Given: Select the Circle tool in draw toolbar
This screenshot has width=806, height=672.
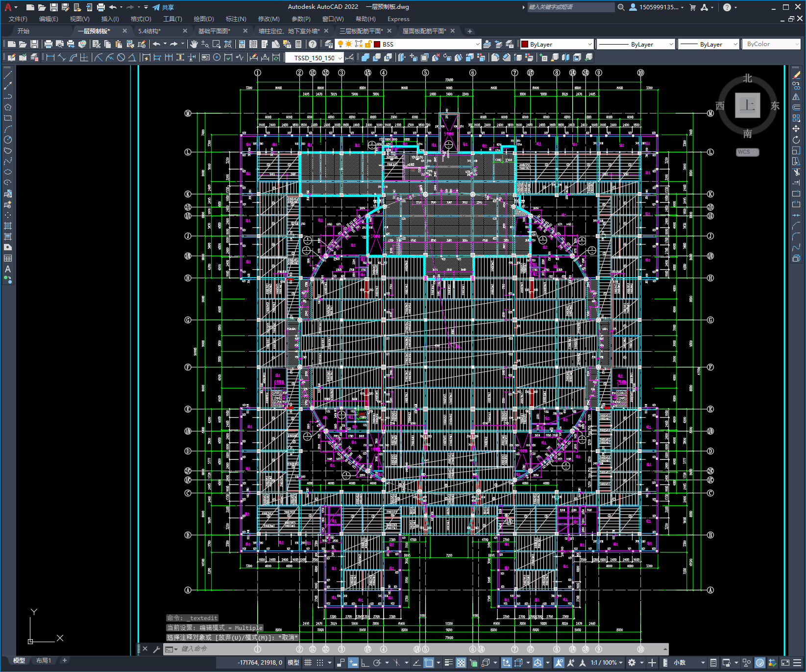Looking at the screenshot, I should [8, 140].
